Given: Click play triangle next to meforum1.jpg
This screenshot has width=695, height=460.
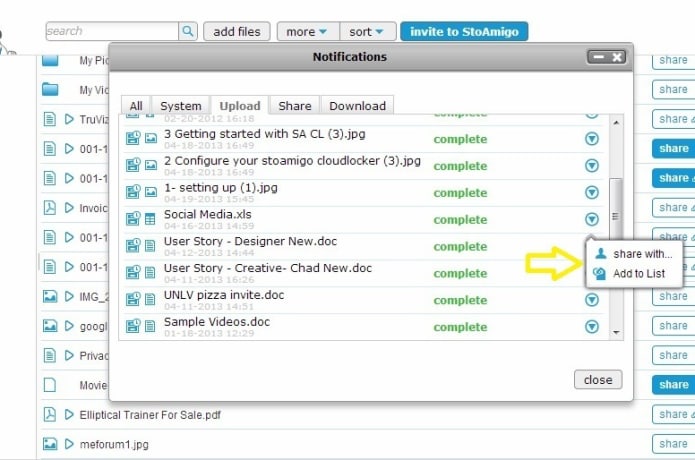Looking at the screenshot, I should click(x=69, y=443).
